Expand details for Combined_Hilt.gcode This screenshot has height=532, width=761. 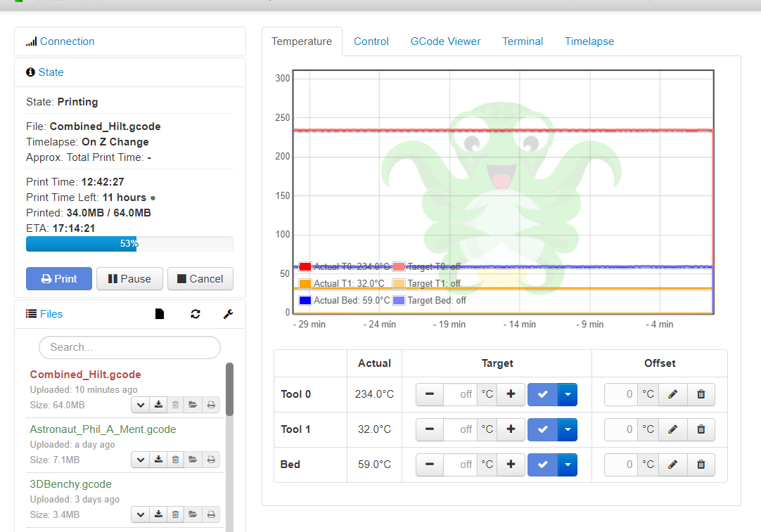tap(140, 404)
